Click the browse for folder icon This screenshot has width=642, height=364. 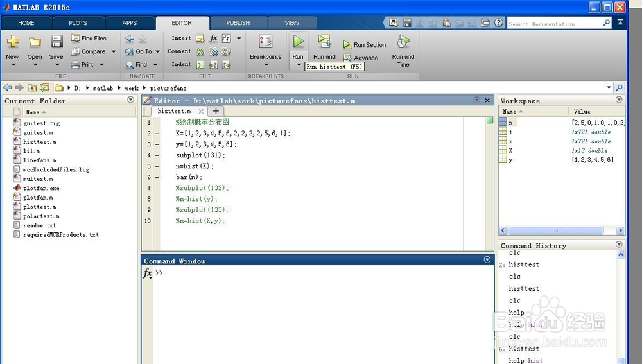(45, 87)
